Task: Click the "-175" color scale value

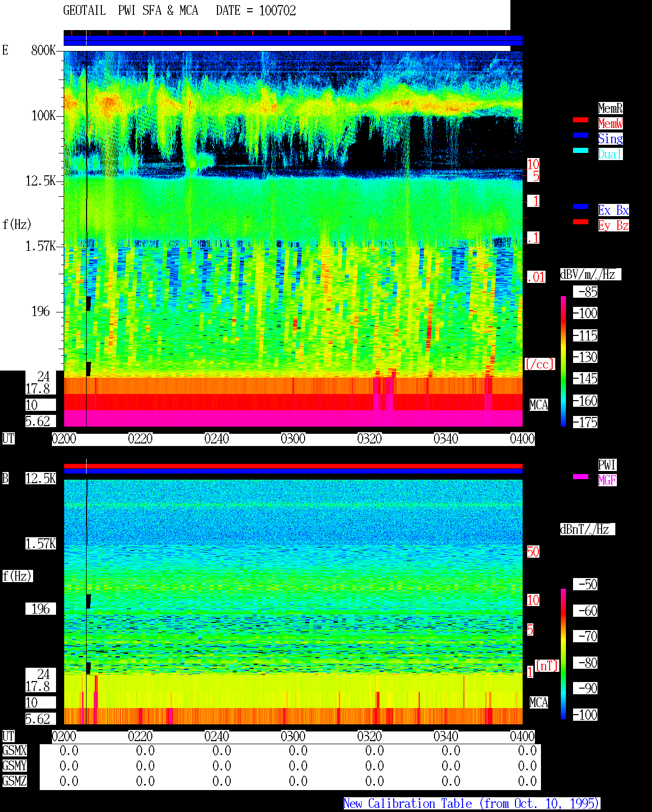Action: (586, 422)
